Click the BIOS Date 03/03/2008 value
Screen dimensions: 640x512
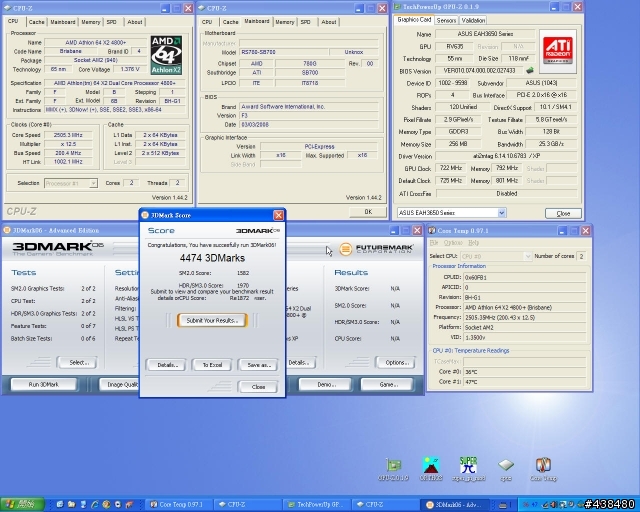point(309,125)
